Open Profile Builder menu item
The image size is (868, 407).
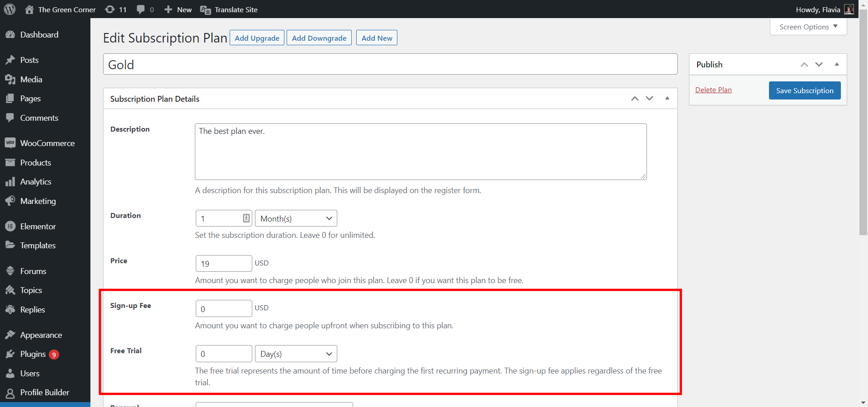(x=45, y=393)
